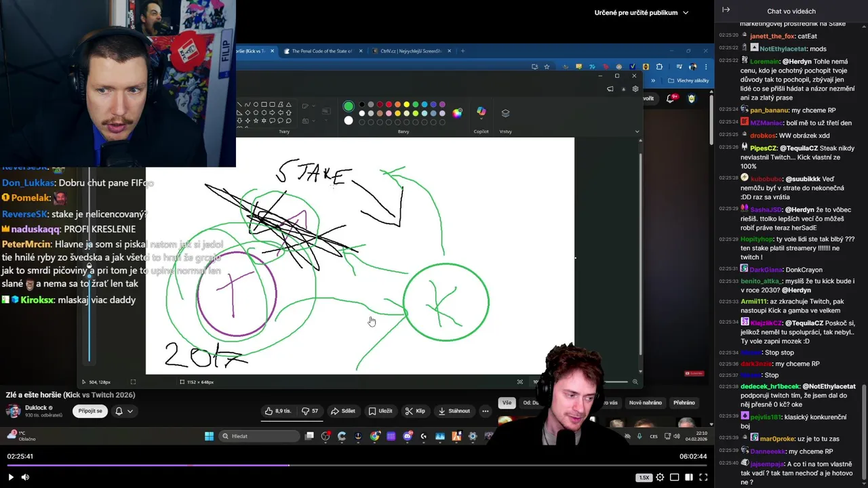Viewport: 868px width, 488px height.
Task: Play the paused video
Action: pos(10,477)
